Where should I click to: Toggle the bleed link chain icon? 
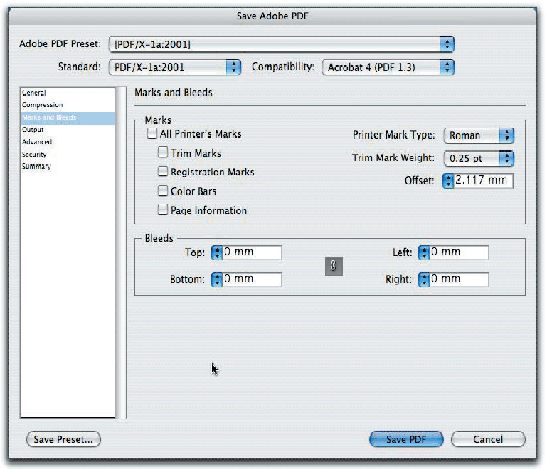click(x=334, y=266)
